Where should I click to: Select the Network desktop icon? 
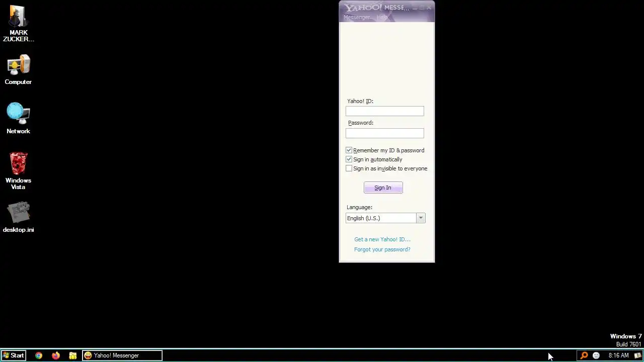click(18, 118)
